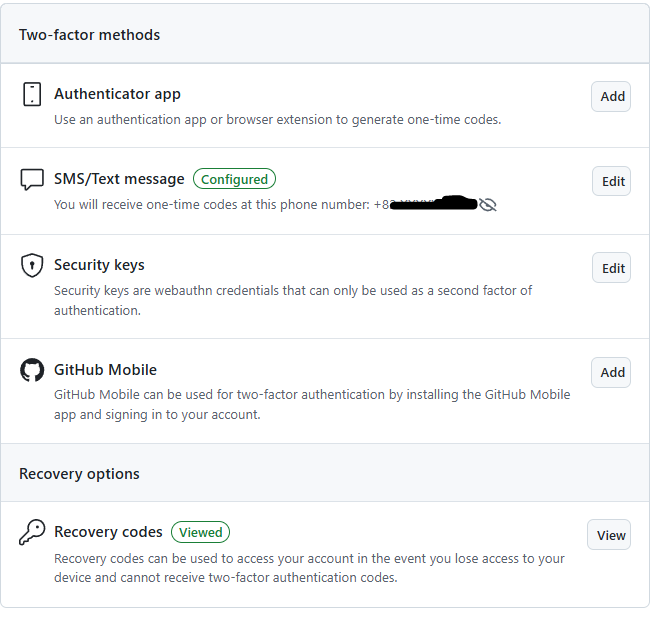Click the Recovery options section title
Image resolution: width=672 pixels, height=630 pixels.
tap(79, 474)
